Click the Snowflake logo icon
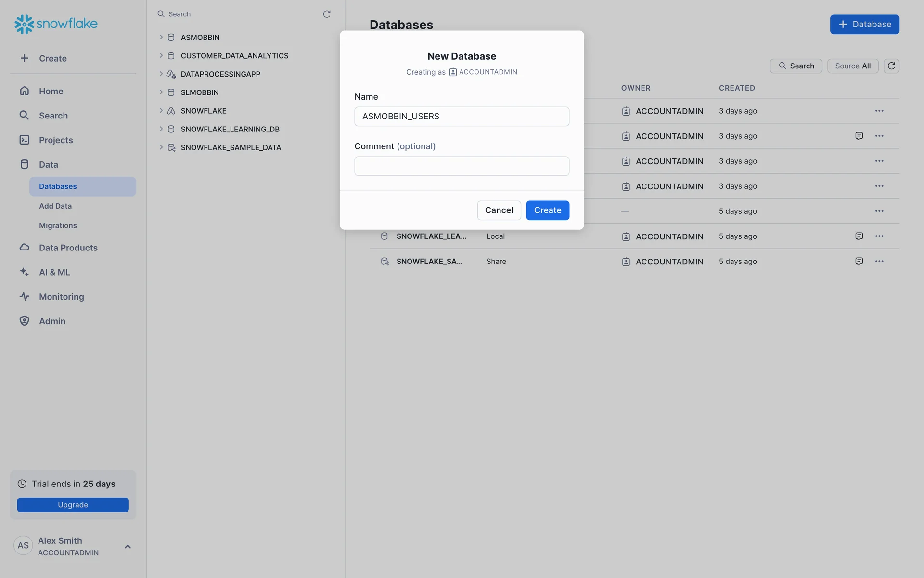Image resolution: width=924 pixels, height=578 pixels. [x=24, y=24]
